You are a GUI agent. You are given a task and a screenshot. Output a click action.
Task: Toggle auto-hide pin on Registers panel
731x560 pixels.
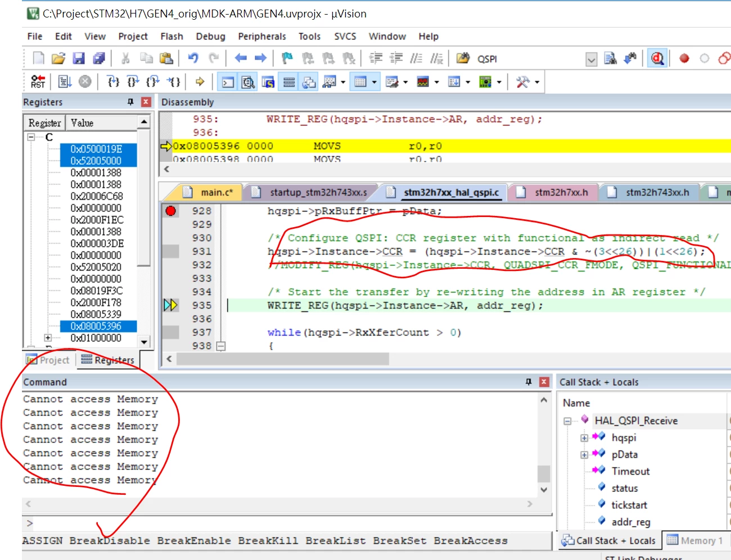[130, 102]
